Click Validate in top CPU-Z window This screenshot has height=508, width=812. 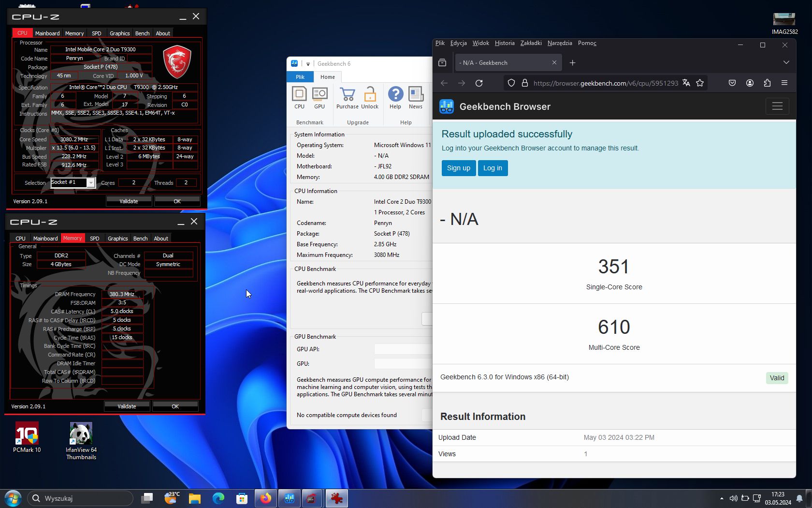(129, 201)
